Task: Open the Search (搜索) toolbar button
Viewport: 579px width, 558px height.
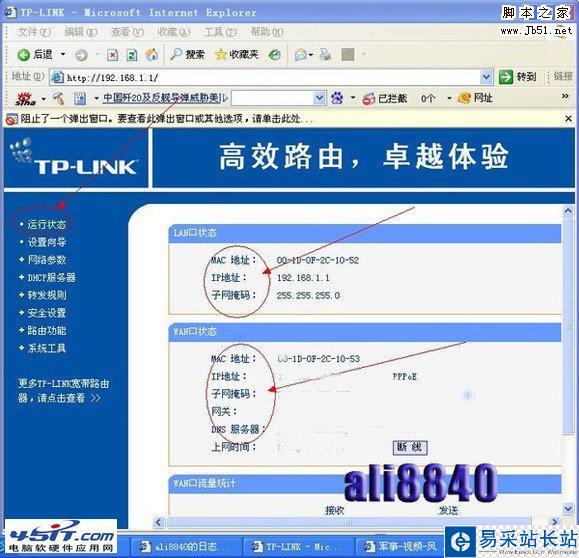Action: (187, 55)
